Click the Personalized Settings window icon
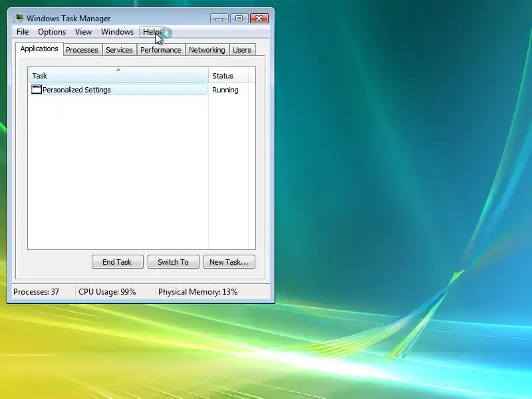This screenshot has width=532, height=399. (x=37, y=90)
